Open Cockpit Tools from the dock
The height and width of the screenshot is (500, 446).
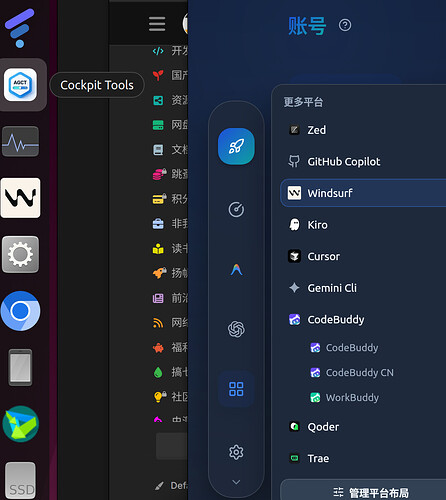(x=20, y=85)
